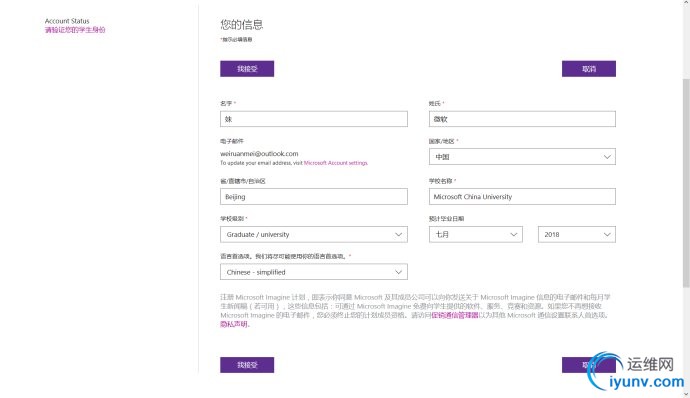Click the scrollbar down arrow at bottom right

pos(686,394)
